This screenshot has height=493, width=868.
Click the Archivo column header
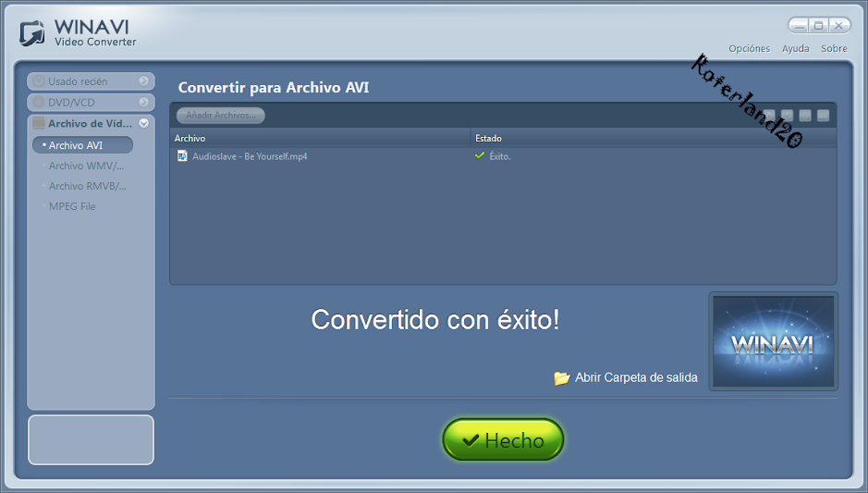(320, 139)
